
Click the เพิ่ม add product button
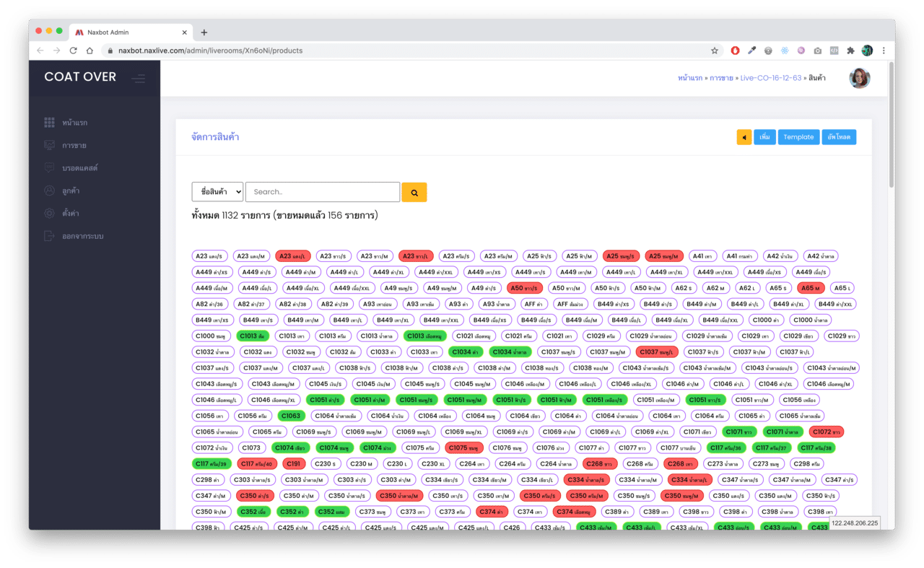[x=765, y=137]
